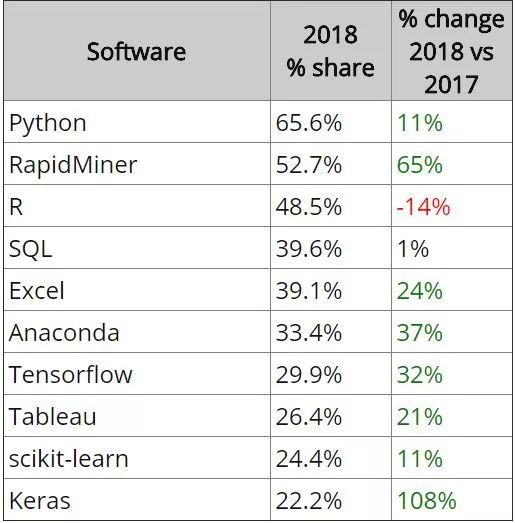Screen dimensions: 515x523
Task: Select the Tableau name cell
Action: (x=137, y=416)
